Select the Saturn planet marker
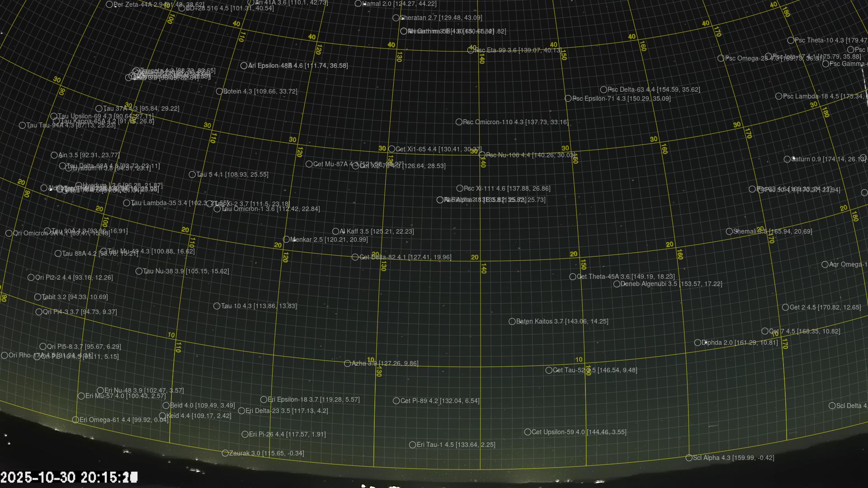This screenshot has height=488, width=868. [x=787, y=159]
